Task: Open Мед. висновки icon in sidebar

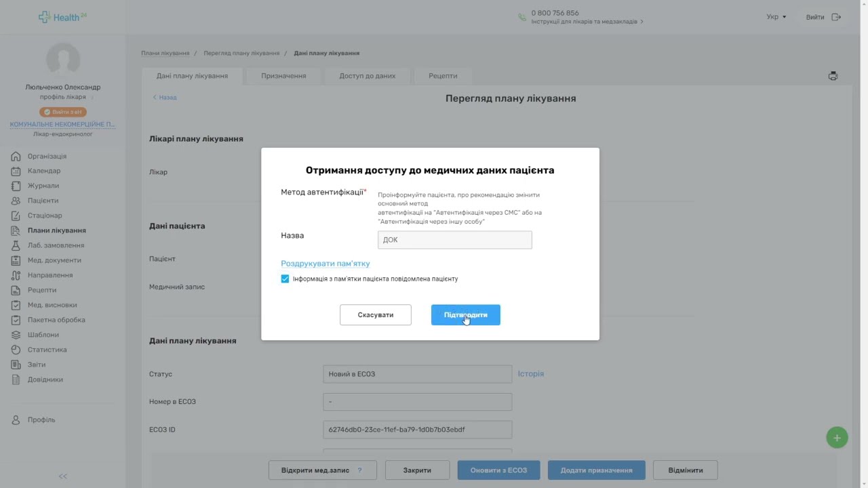Action: [16, 306]
